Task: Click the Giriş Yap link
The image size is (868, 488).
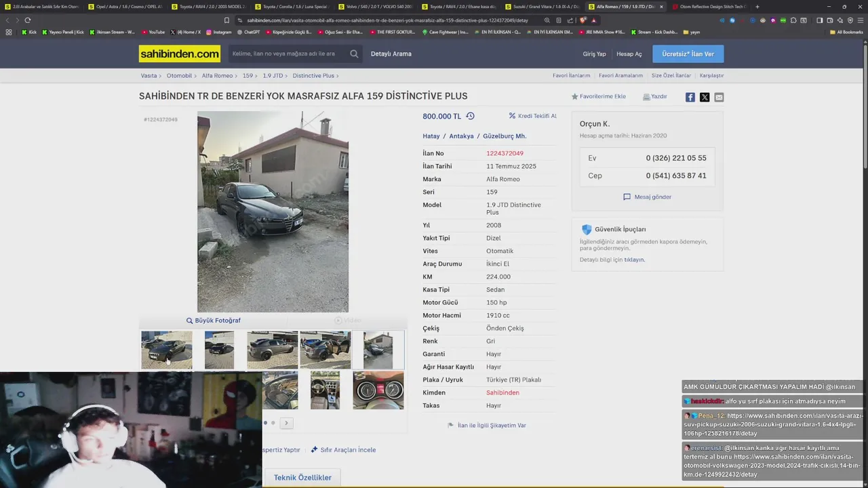Action: (x=594, y=54)
